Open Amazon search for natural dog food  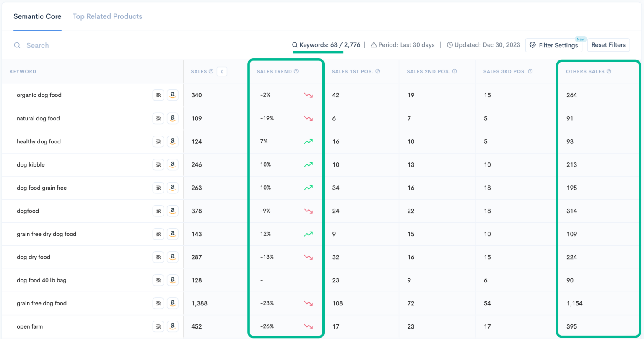[x=172, y=118]
